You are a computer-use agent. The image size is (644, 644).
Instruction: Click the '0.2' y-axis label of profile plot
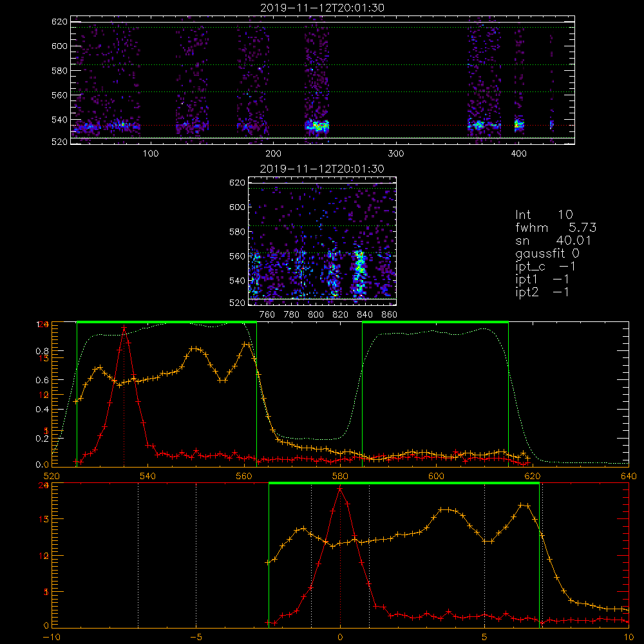[x=42, y=439]
